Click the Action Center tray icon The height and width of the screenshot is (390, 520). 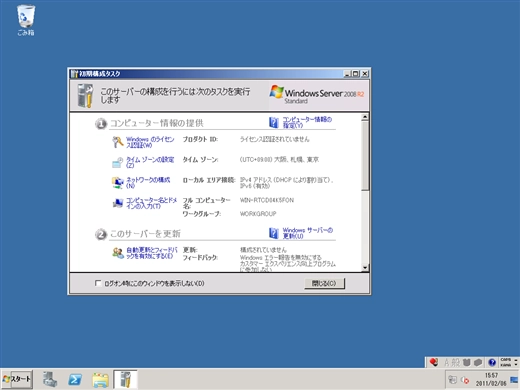point(453,380)
